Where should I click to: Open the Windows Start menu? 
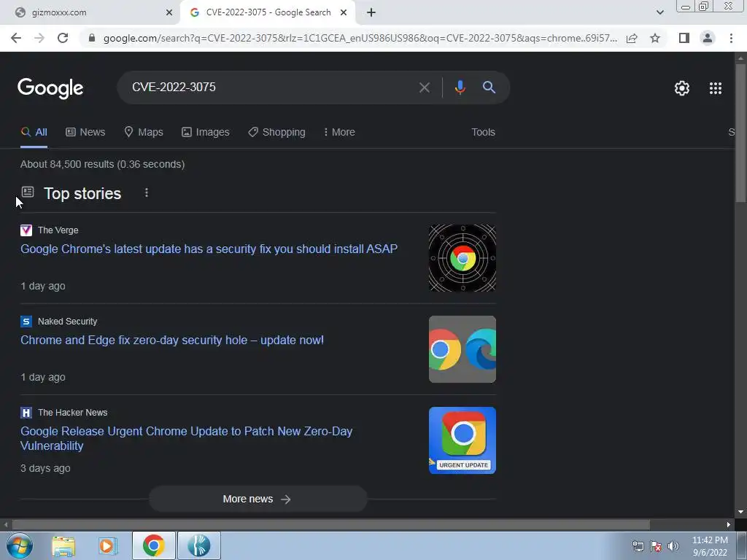20,545
